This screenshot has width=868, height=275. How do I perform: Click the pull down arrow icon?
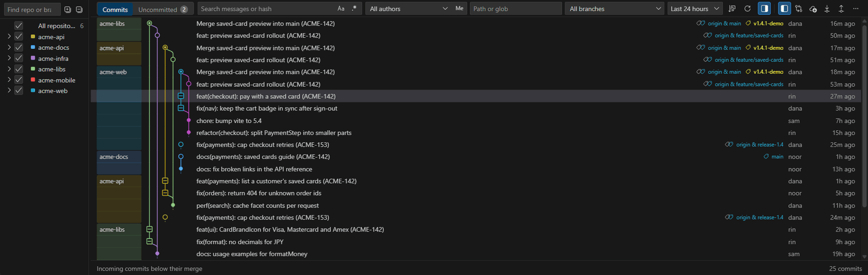[827, 9]
